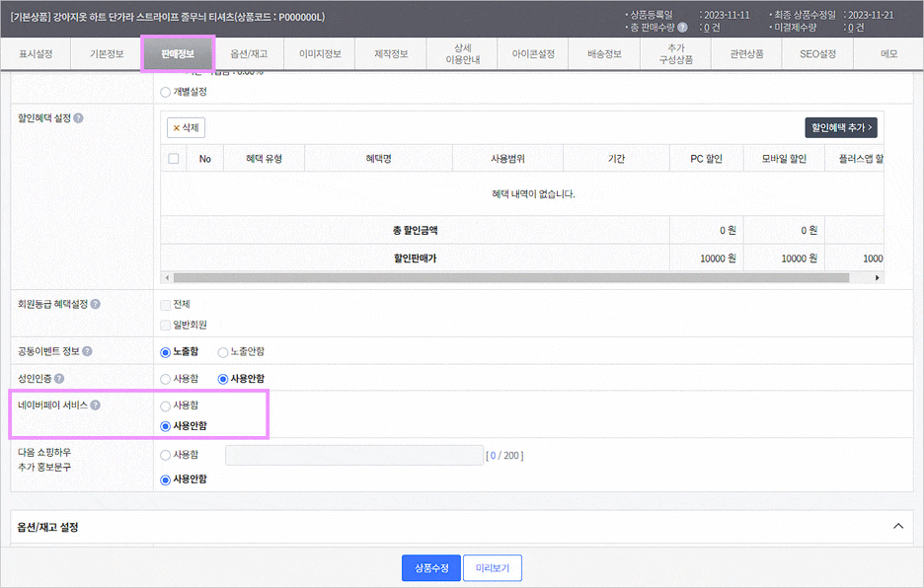Open the 이미지정보 tab
Viewport: 924px width, 588px height.
[x=320, y=53]
